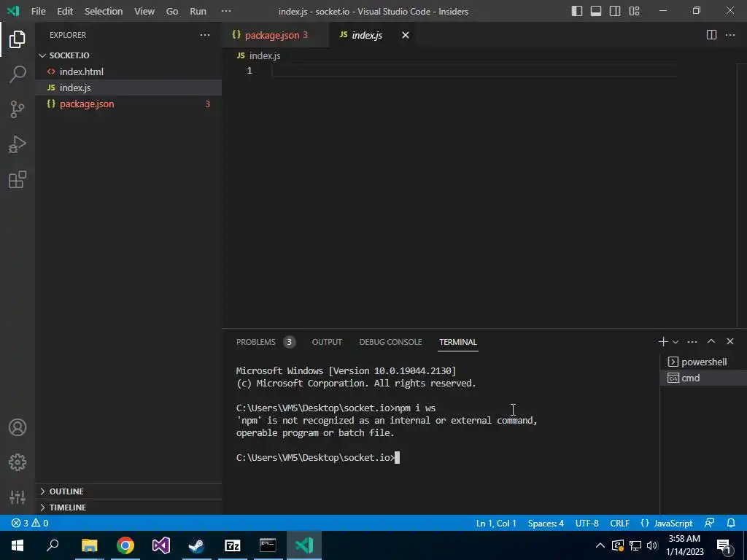Viewport: 747px width, 560px height.
Task: Open the File menu
Action: pos(38,11)
